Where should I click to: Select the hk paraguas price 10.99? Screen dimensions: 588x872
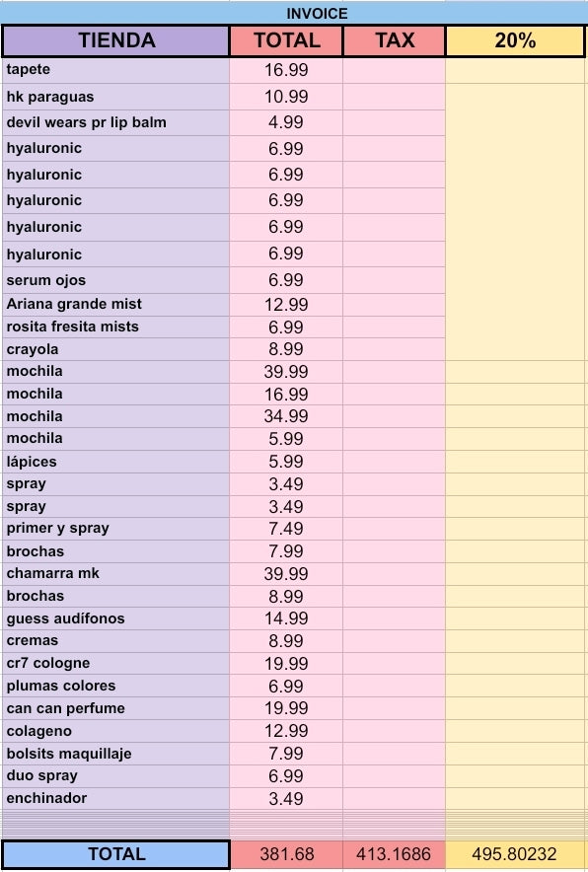(x=286, y=97)
